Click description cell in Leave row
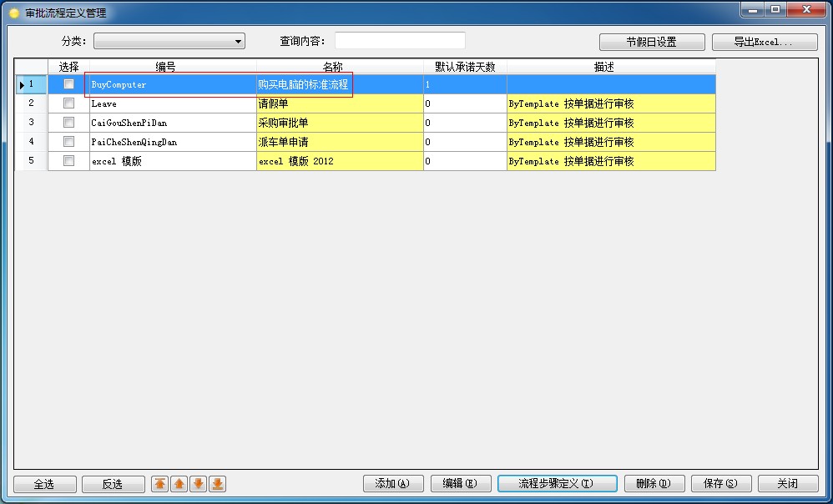 [612, 103]
